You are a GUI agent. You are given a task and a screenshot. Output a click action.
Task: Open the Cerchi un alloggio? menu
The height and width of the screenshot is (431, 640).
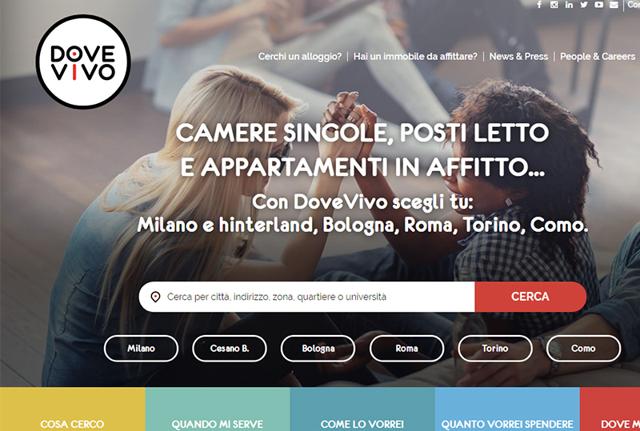(x=300, y=57)
